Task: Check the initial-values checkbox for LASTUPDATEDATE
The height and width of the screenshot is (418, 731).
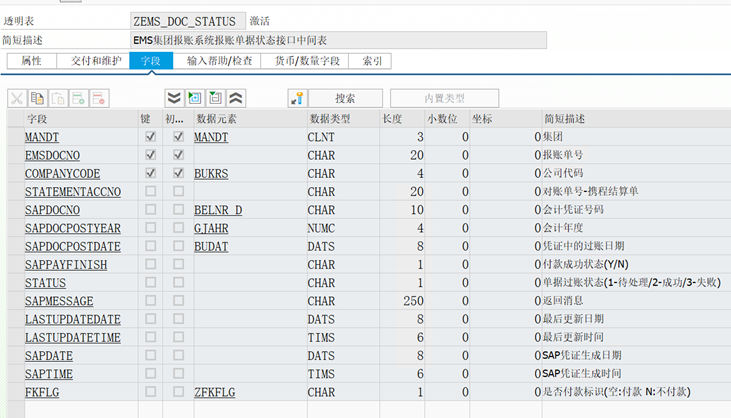Action: [x=178, y=319]
